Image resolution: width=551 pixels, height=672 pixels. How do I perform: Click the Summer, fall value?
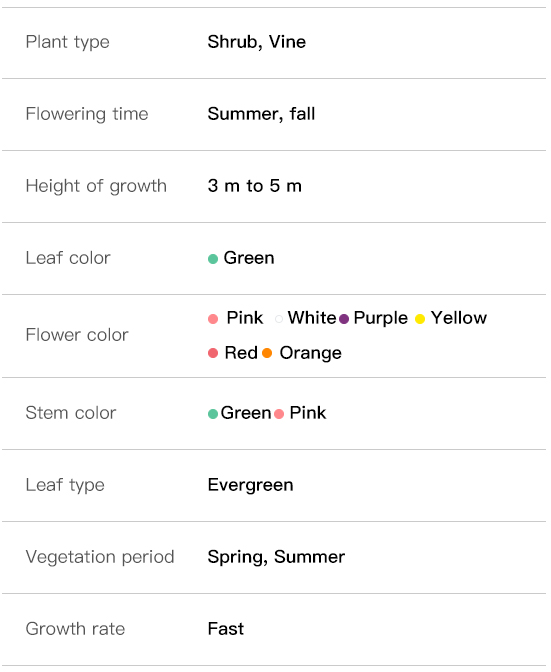[x=261, y=114]
